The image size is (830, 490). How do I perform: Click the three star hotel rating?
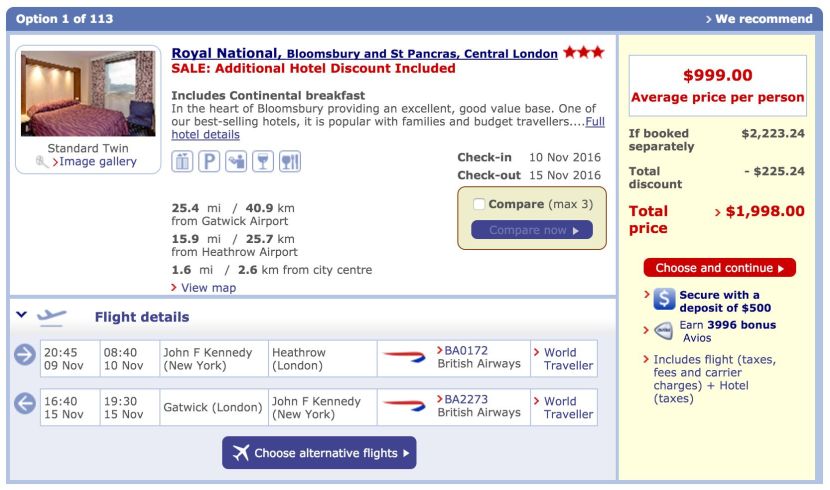click(584, 52)
